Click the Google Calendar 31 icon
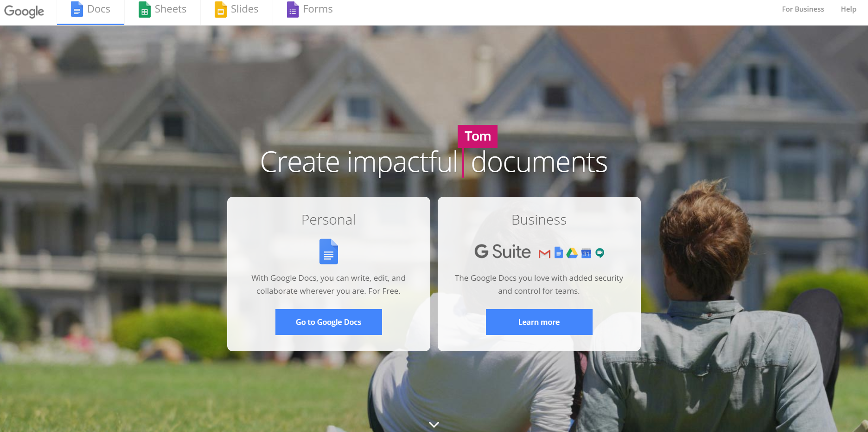 click(586, 253)
